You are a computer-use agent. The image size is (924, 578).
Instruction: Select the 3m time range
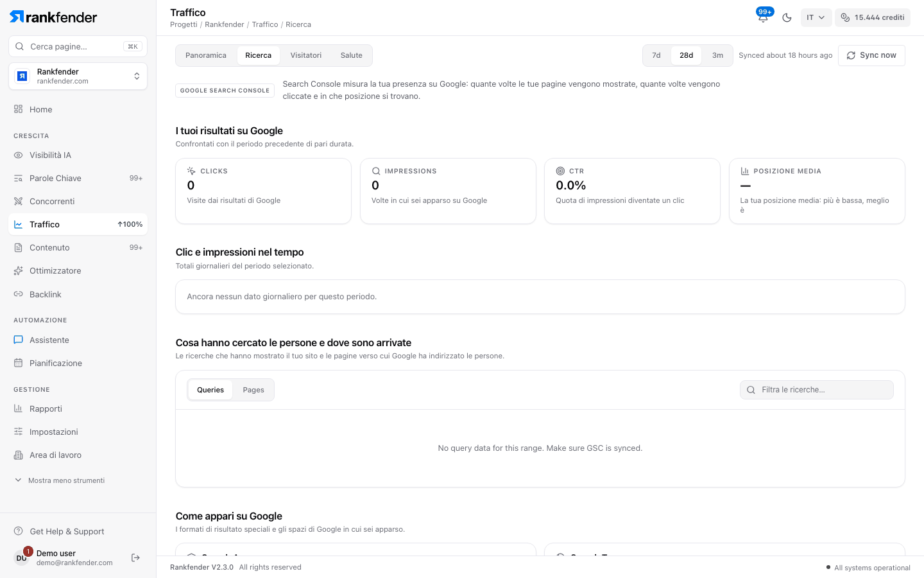point(718,55)
